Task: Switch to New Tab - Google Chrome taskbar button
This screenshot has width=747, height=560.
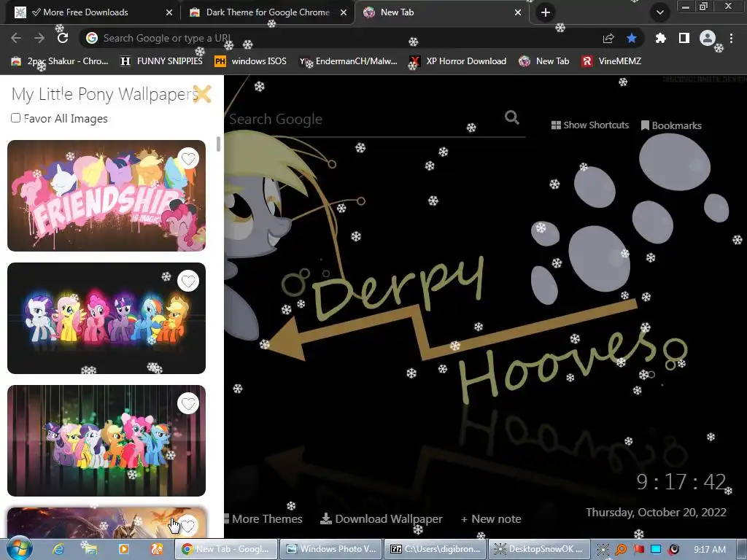Action: [226, 549]
